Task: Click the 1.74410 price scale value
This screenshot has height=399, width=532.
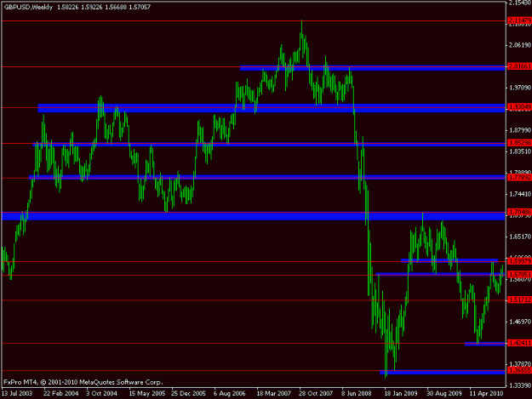Action: point(520,194)
